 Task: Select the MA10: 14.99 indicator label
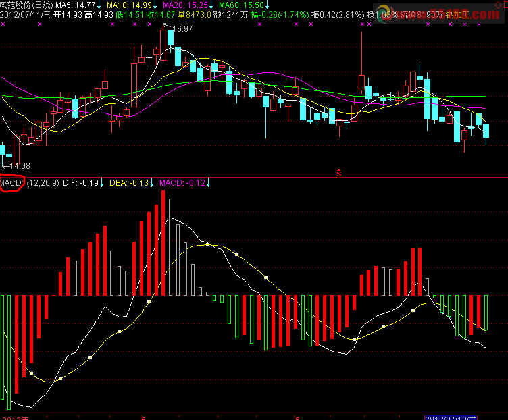point(129,5)
